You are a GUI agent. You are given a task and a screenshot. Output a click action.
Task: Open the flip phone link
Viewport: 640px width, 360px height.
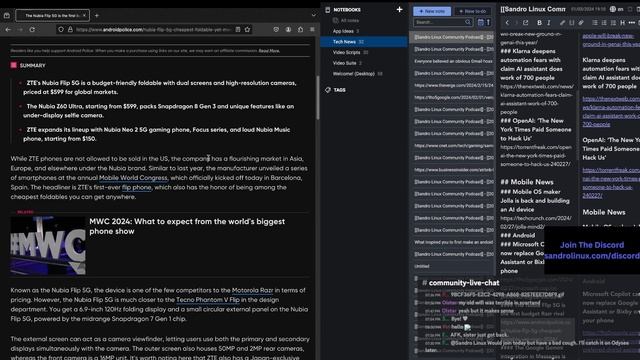point(136,187)
